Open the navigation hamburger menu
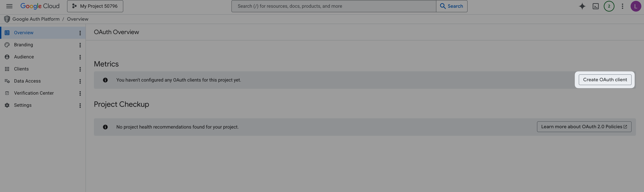The image size is (644, 192). coord(9,6)
